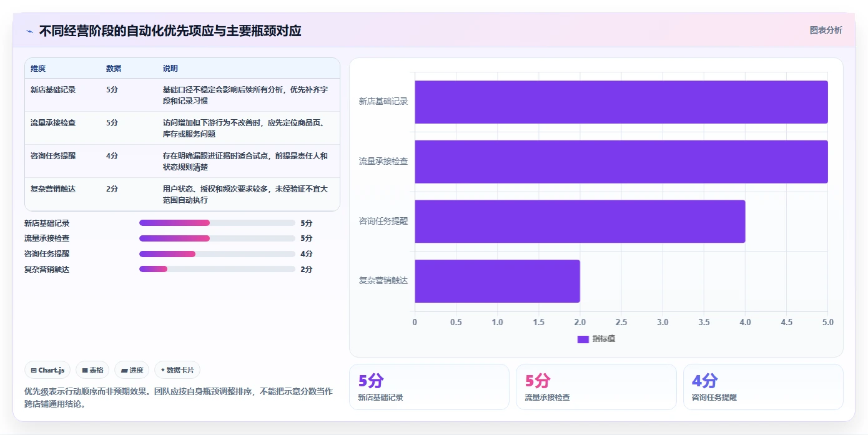Image resolution: width=868 pixels, height=435 pixels.
Task: Click the 咨询任务提醒 progress bar
Action: point(217,254)
